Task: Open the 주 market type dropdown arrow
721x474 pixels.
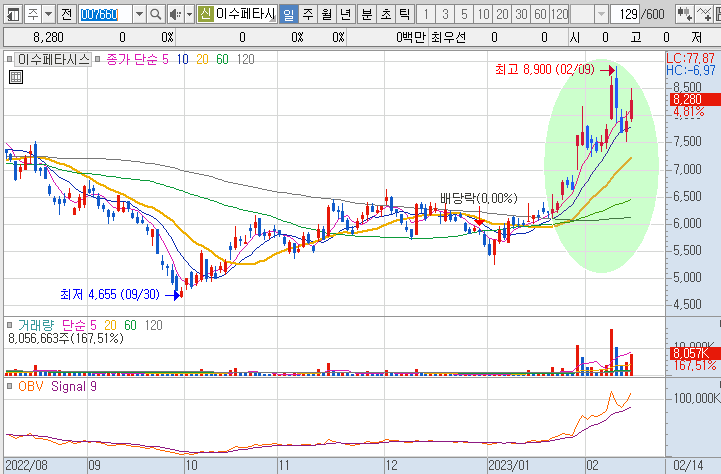Action: [x=48, y=14]
